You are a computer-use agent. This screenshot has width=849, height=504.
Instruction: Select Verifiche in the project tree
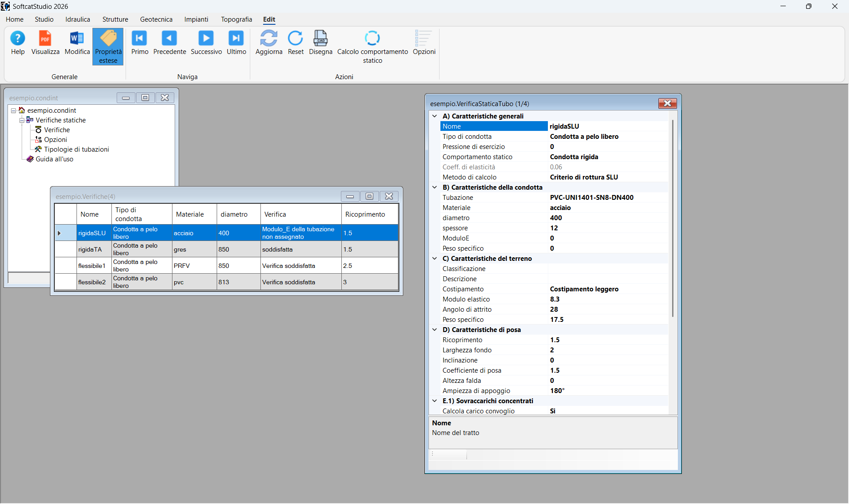57,130
